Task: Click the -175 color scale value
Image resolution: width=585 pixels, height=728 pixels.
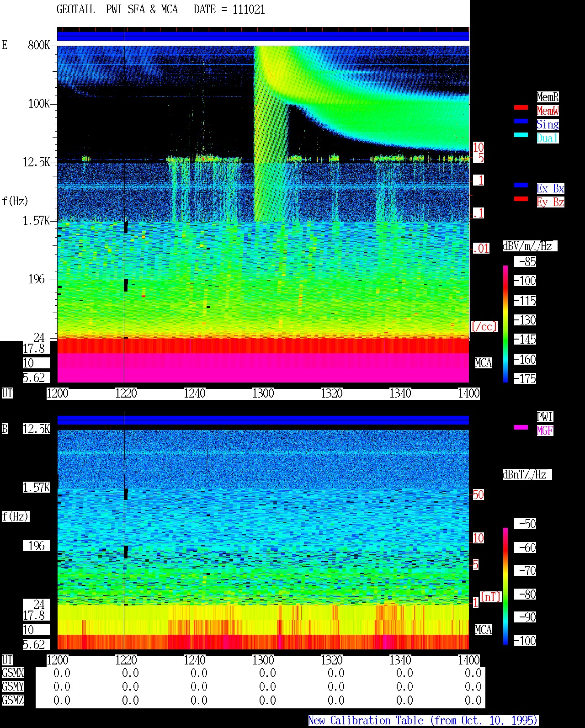Action: coord(525,378)
